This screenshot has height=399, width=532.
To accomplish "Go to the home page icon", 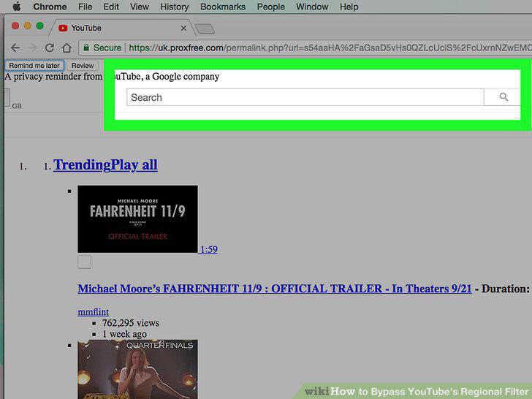I will 66,47.
